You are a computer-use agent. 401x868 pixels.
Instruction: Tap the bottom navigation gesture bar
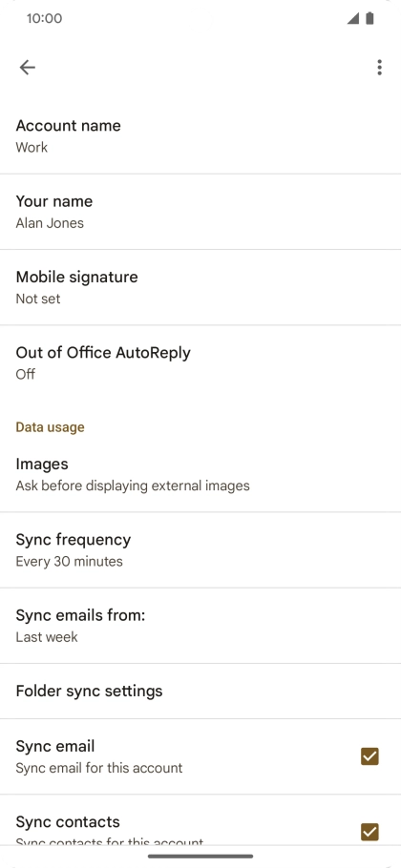200,856
